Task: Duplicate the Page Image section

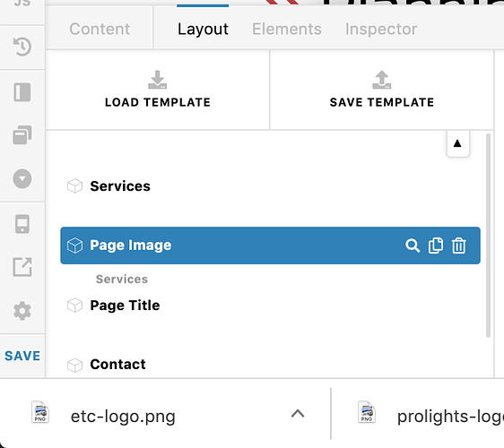Action: [x=436, y=246]
